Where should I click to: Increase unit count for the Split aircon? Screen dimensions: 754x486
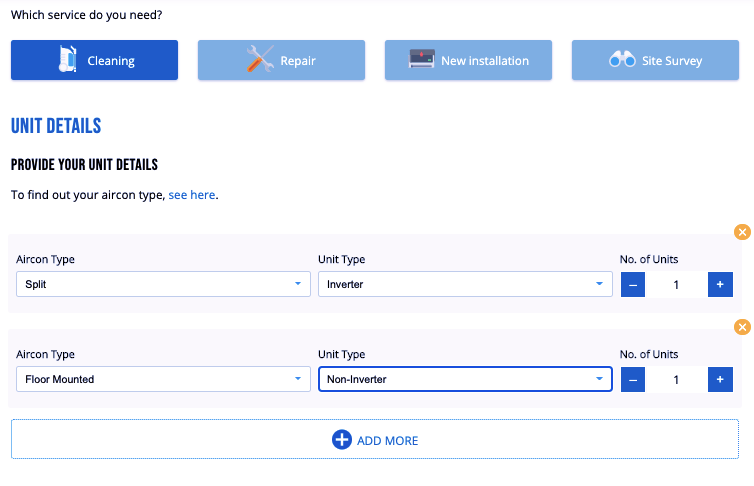click(720, 284)
